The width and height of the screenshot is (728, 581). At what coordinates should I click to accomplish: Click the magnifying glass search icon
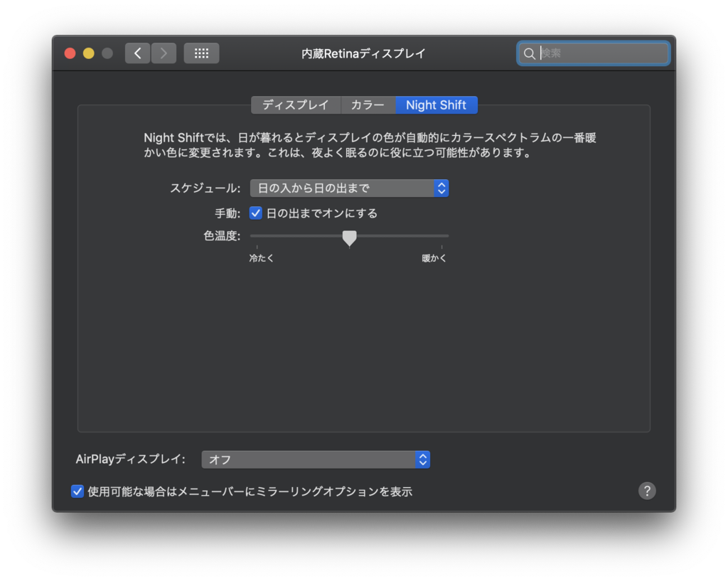coord(529,53)
